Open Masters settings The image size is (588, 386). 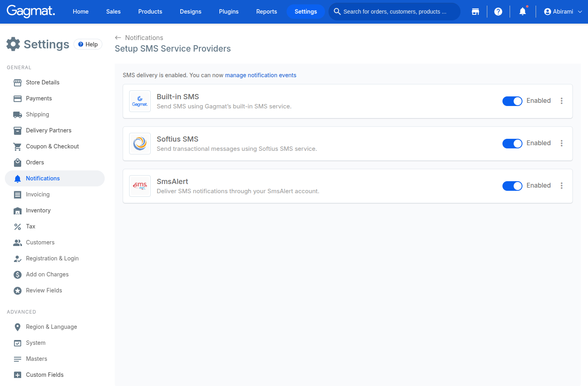pyautogui.click(x=55, y=359)
